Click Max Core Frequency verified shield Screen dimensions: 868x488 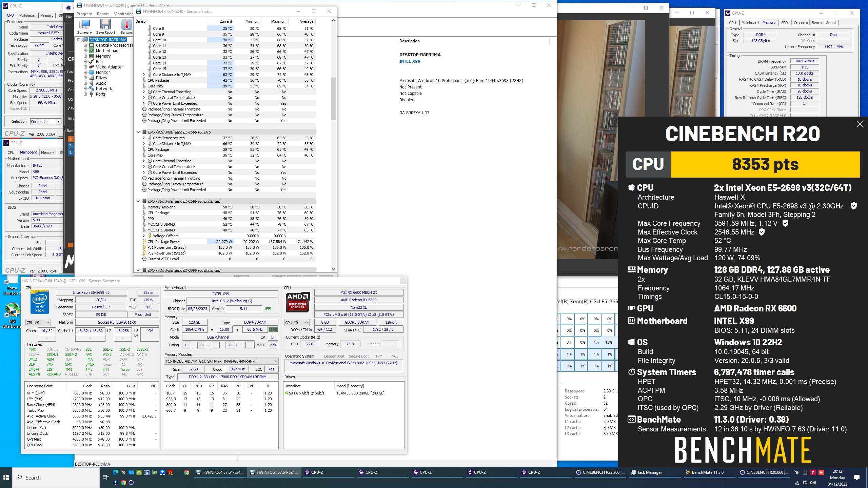point(785,223)
